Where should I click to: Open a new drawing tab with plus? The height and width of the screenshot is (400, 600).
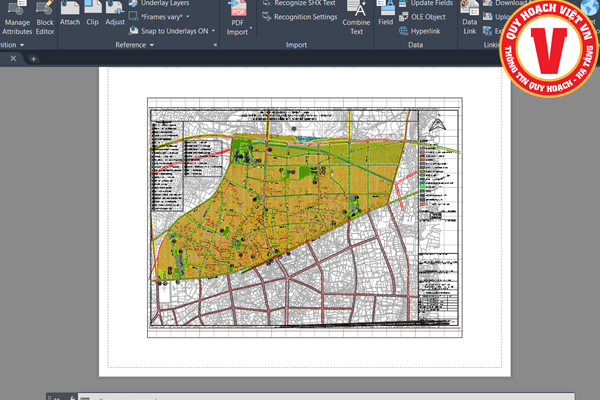pyautogui.click(x=33, y=59)
